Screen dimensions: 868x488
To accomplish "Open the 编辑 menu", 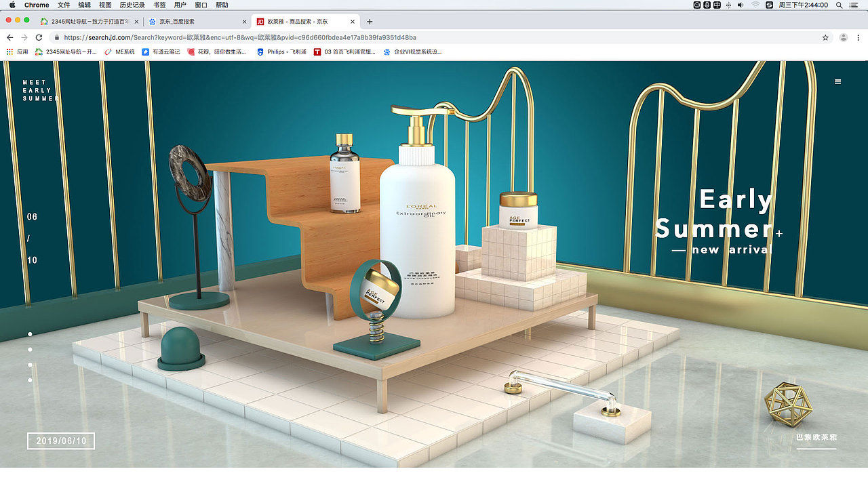I will [x=85, y=5].
